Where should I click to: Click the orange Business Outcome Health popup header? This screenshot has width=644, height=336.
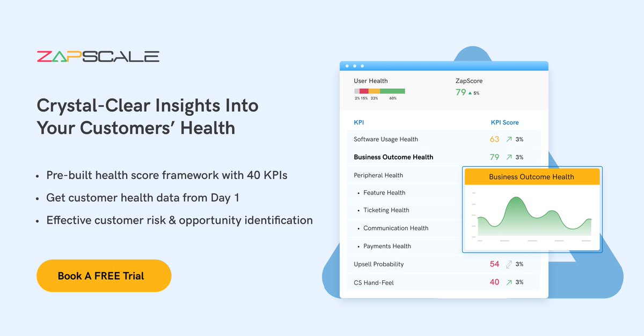(x=532, y=177)
